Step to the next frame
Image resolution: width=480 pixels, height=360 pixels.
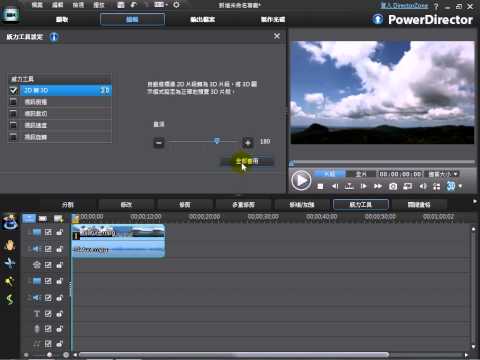[364, 186]
